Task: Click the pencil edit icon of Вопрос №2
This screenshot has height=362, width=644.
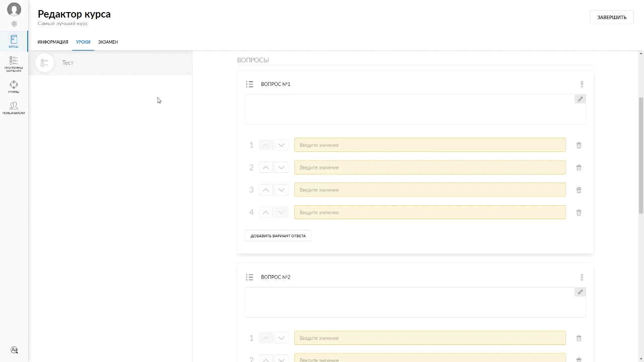Action: pyautogui.click(x=580, y=292)
